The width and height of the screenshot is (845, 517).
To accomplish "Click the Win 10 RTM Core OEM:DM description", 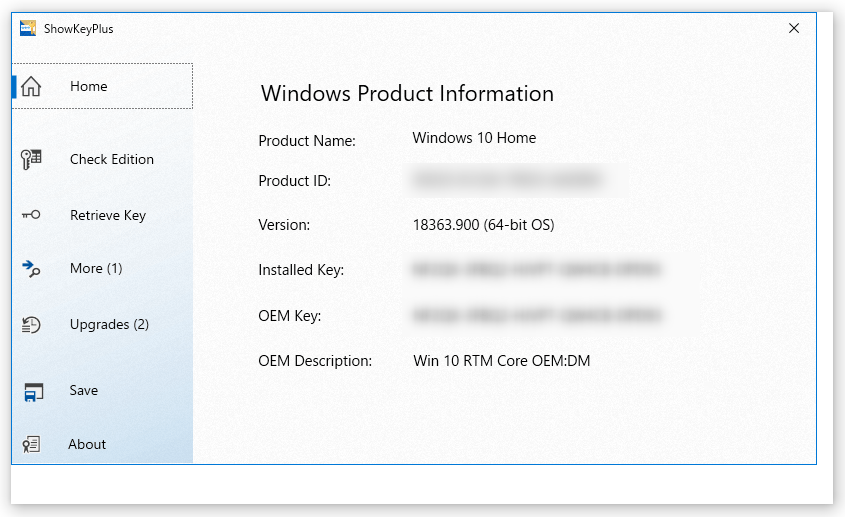I will coord(502,361).
